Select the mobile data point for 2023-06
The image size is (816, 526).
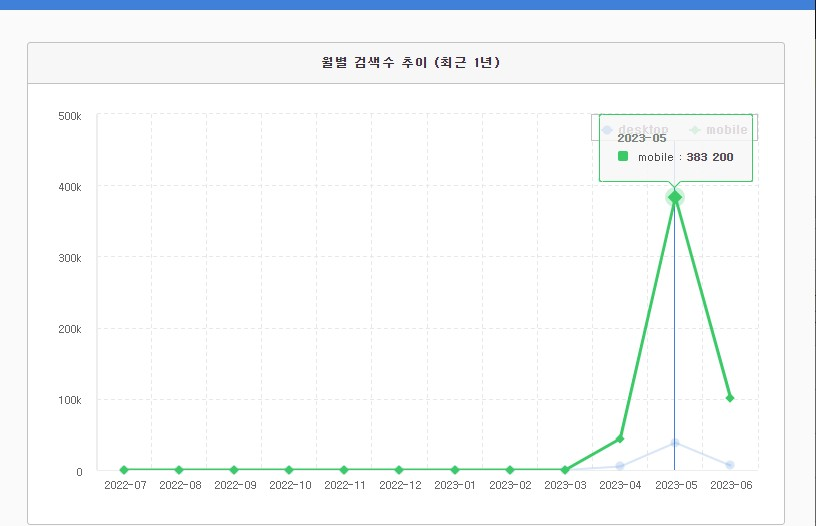[730, 397]
